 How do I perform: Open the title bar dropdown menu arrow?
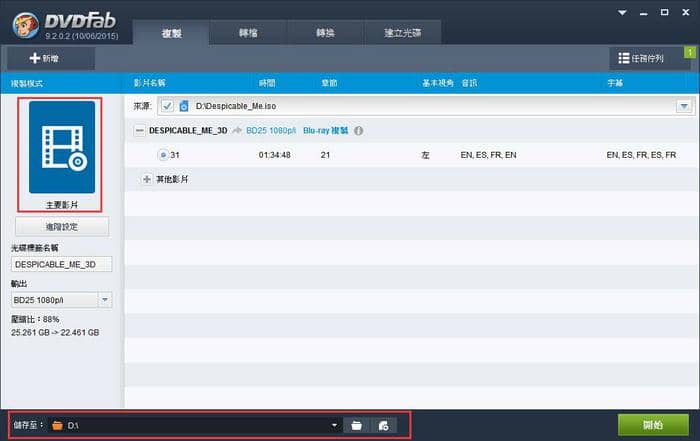(622, 12)
